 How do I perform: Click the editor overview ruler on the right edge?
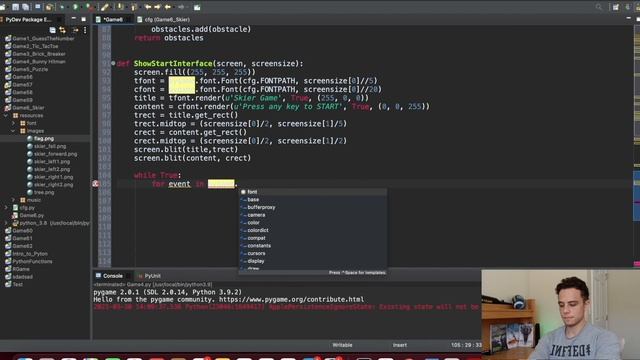coord(636,146)
